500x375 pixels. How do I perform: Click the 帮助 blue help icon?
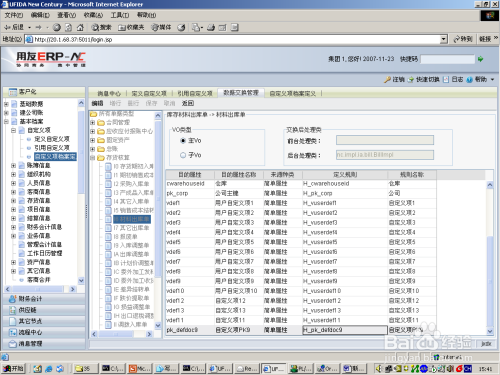tap(470, 79)
